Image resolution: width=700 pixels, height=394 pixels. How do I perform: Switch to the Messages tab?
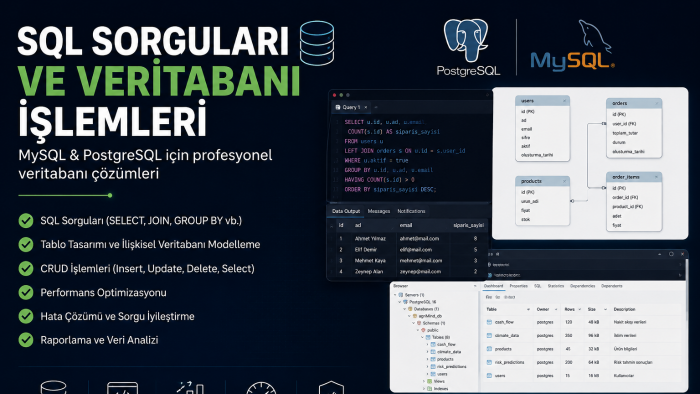379,211
